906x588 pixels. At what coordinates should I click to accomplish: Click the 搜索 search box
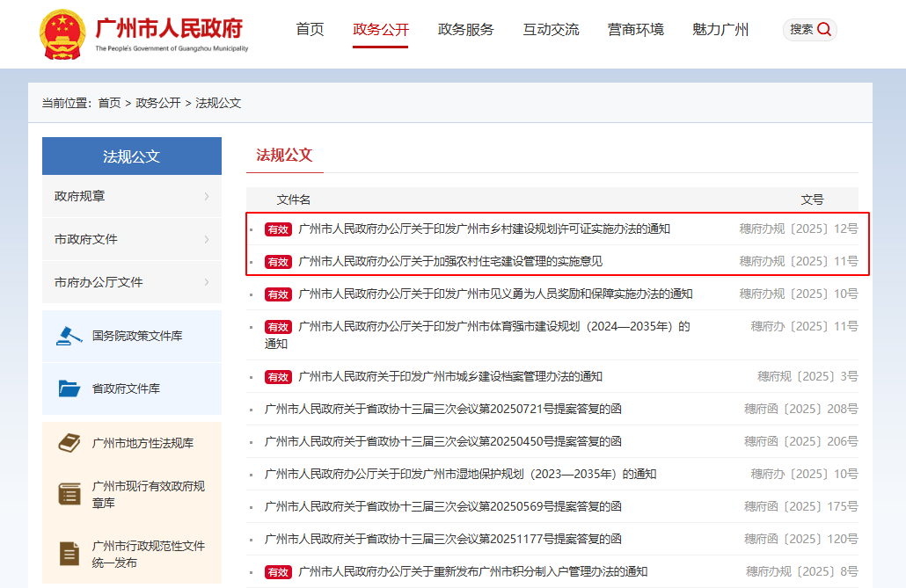(x=809, y=30)
